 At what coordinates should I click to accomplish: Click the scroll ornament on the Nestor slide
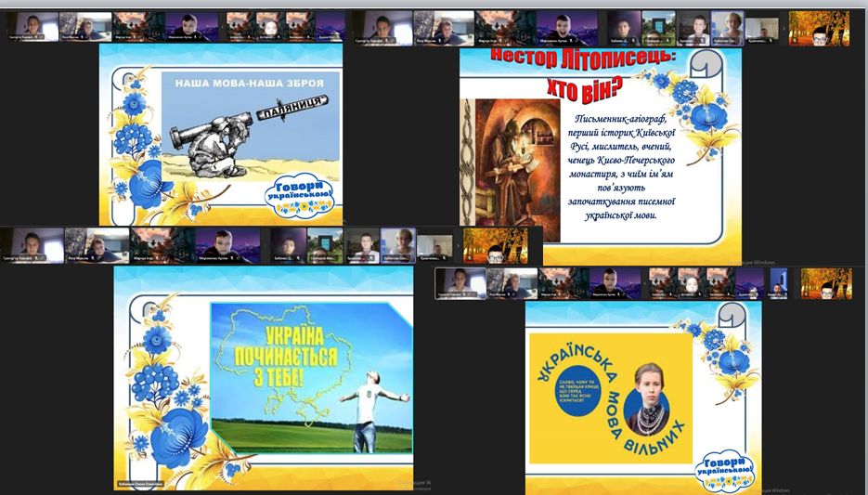(x=711, y=70)
